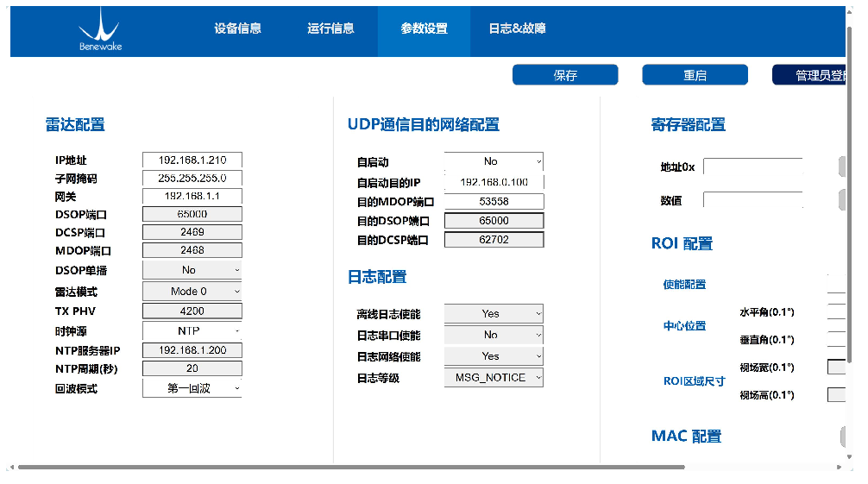Open the DSOP单播 dropdown
Screen dimensions: 868x484
192,270
